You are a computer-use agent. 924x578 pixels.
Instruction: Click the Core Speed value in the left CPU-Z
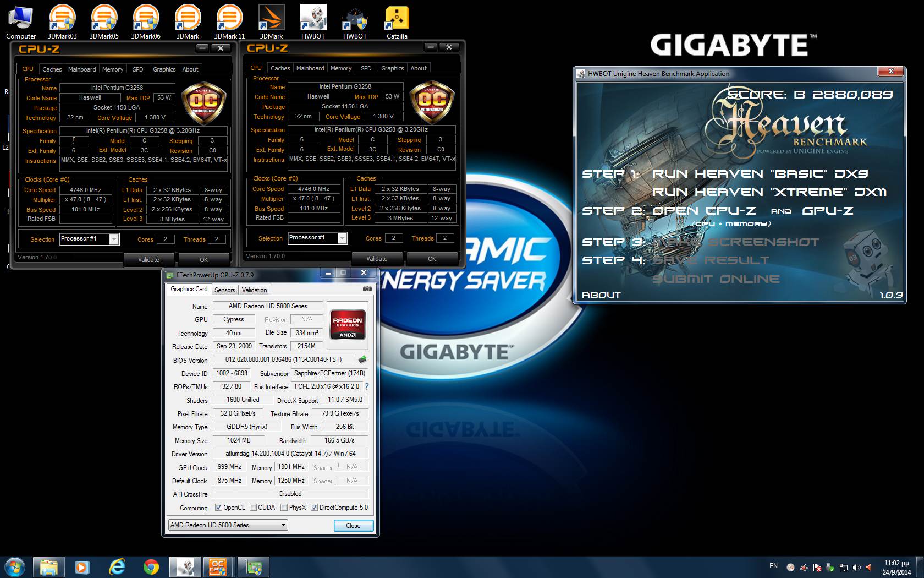(x=85, y=190)
